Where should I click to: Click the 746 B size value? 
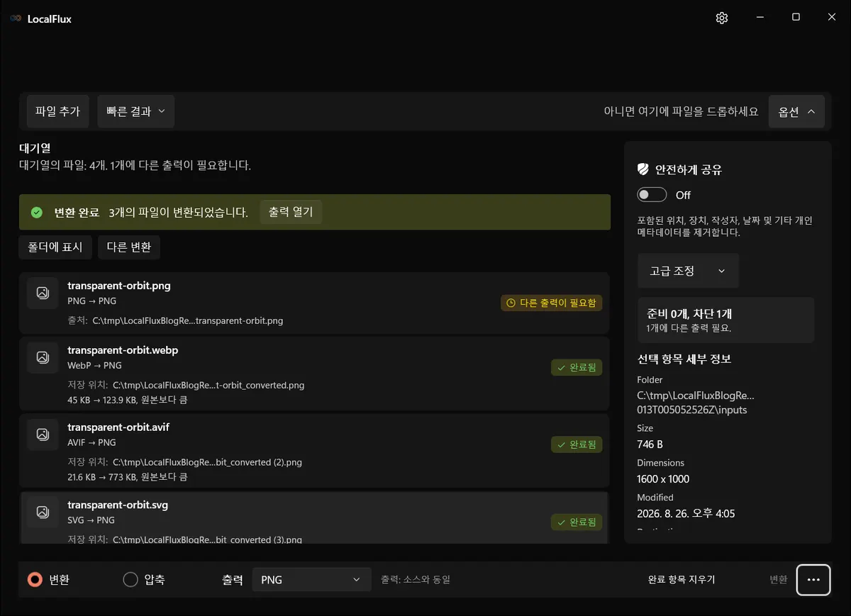(650, 444)
